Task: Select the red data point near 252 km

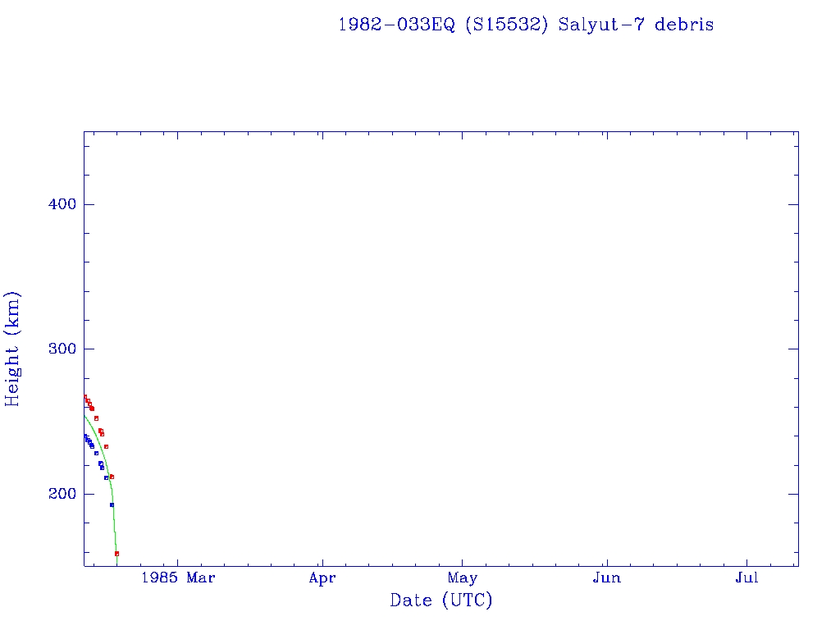Action: coord(96,418)
